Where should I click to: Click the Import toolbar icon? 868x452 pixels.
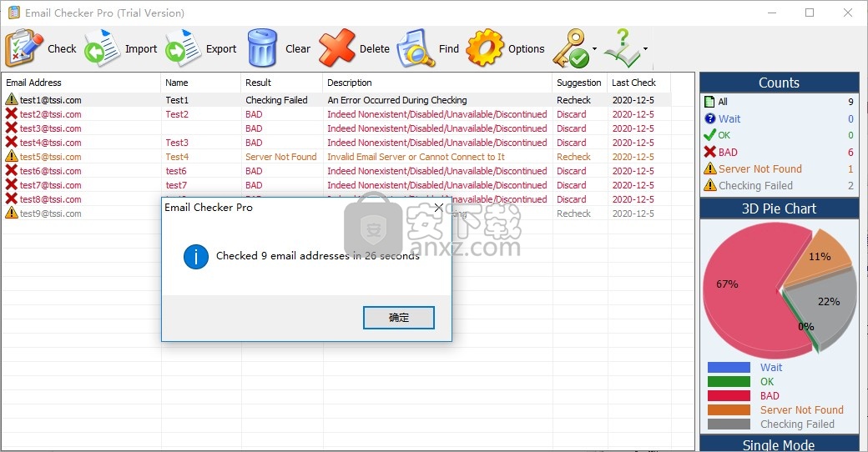pos(103,48)
